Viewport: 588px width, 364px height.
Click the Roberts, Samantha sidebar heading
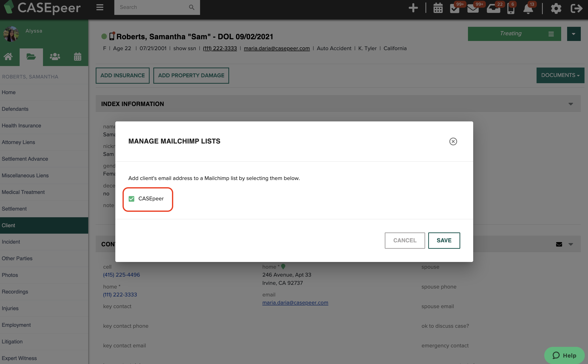point(30,77)
